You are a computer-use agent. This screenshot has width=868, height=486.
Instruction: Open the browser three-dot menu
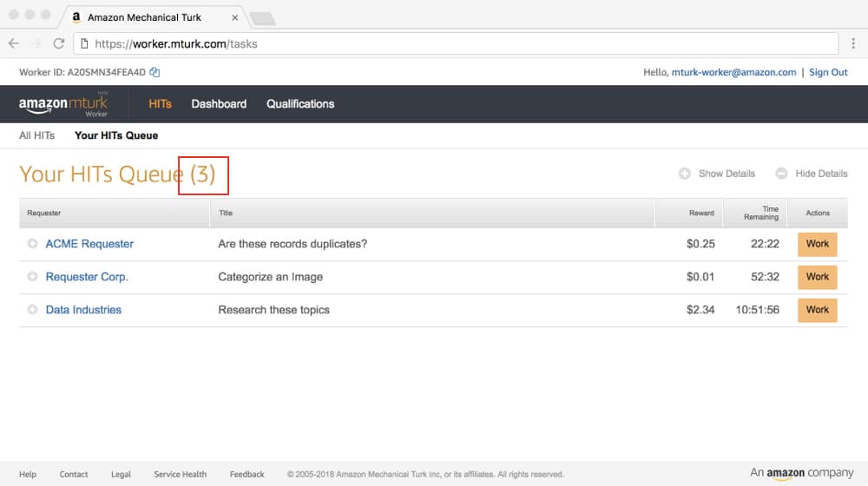pos(853,43)
